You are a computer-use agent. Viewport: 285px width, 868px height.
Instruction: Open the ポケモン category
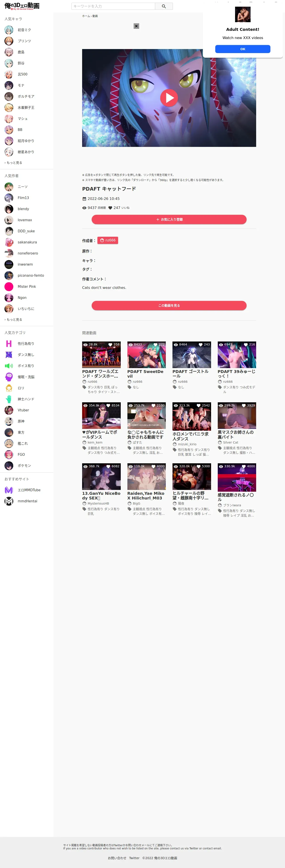click(x=27, y=466)
